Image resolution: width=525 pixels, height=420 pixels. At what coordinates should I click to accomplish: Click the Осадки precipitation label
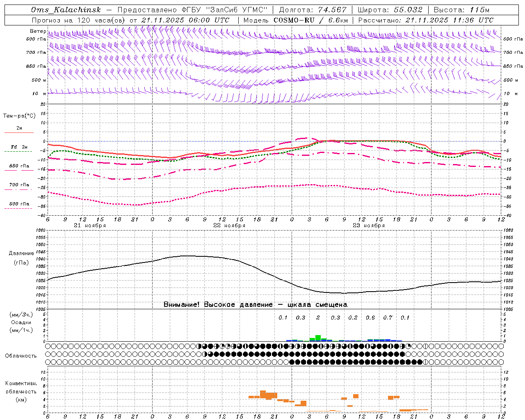21,322
